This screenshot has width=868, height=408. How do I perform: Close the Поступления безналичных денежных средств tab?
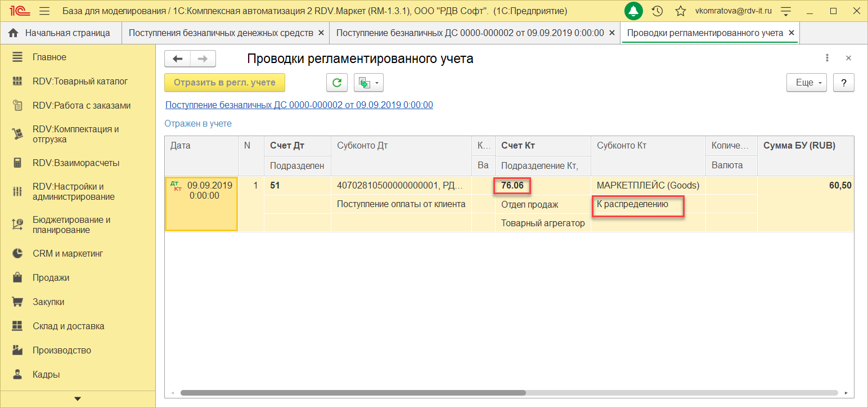[321, 33]
